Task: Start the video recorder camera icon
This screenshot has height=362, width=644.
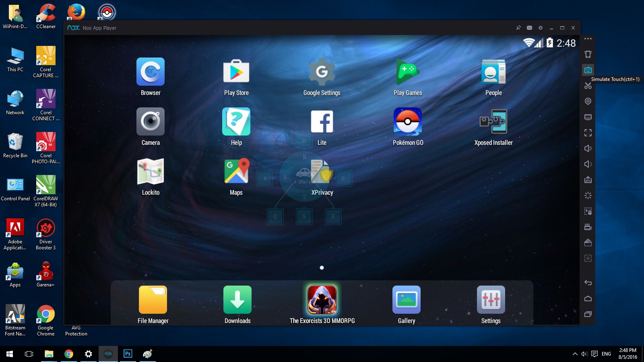Action: [x=588, y=227]
